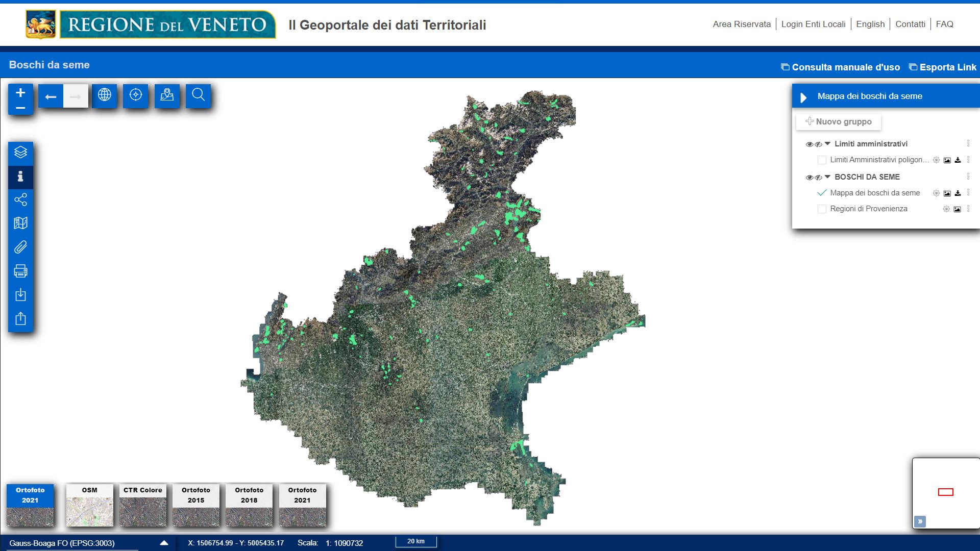The image size is (980, 551).
Task: Collapse the BOSCHI DA SEME group
Action: [x=827, y=177]
